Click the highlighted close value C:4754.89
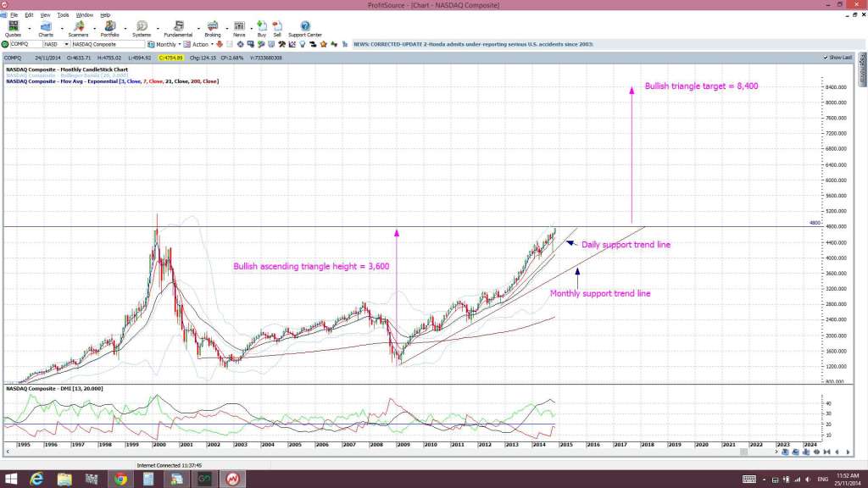Image resolution: width=868 pixels, height=488 pixels. coord(170,58)
